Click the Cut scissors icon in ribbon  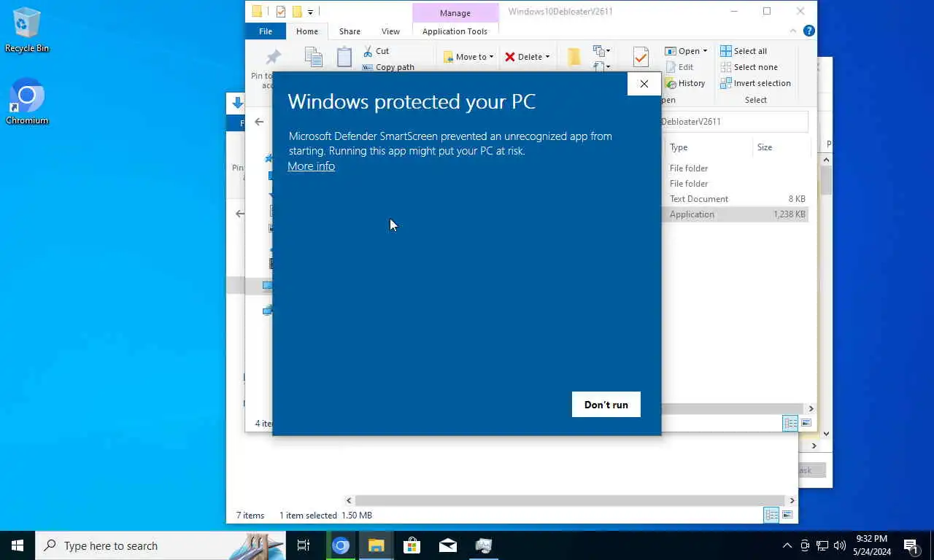(368, 51)
